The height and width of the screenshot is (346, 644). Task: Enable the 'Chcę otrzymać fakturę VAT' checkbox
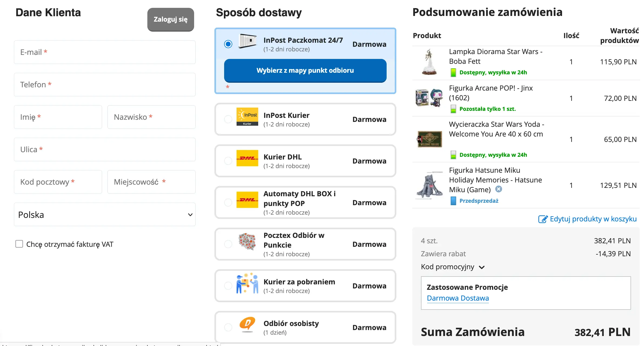coord(19,244)
